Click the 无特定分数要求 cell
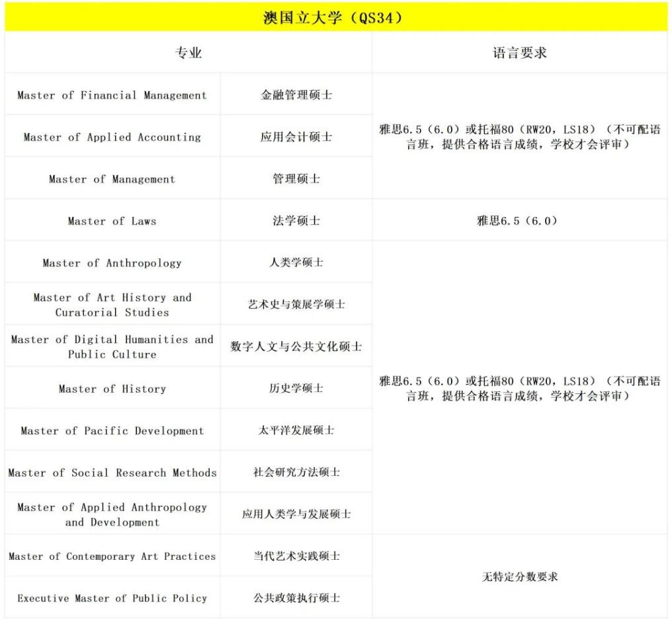 pos(519,577)
